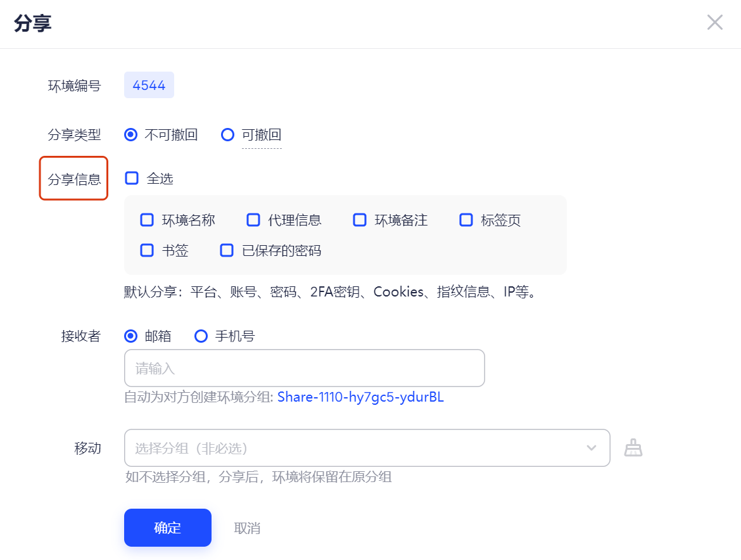Click the X to close the 分享 dialog
Screen dimensions: 741x560
point(714,22)
